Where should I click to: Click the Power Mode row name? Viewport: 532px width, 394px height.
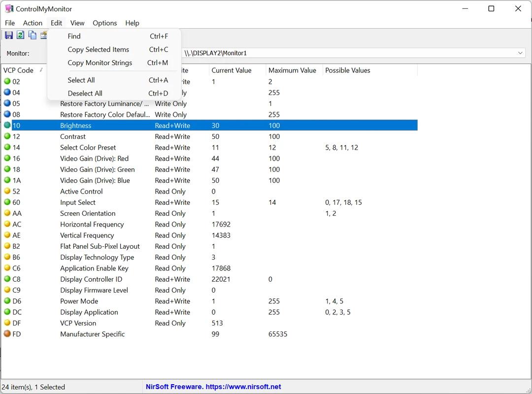[x=79, y=301]
